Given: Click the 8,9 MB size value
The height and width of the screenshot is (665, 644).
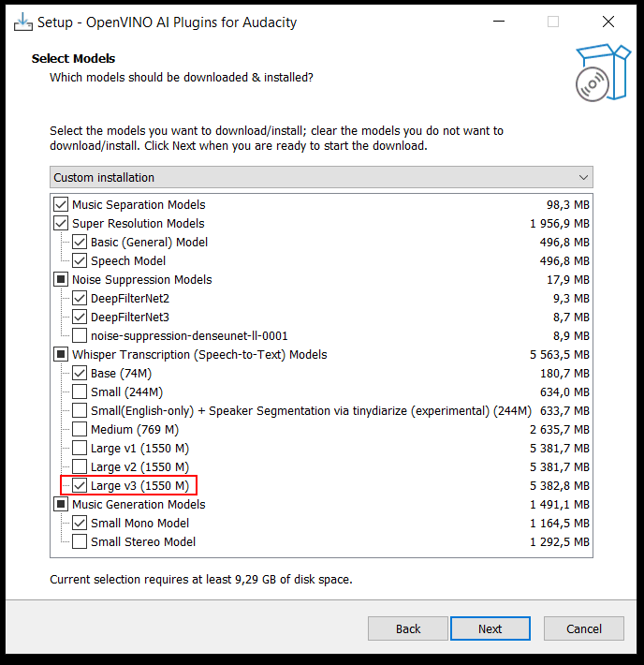Looking at the screenshot, I should pyautogui.click(x=571, y=336).
